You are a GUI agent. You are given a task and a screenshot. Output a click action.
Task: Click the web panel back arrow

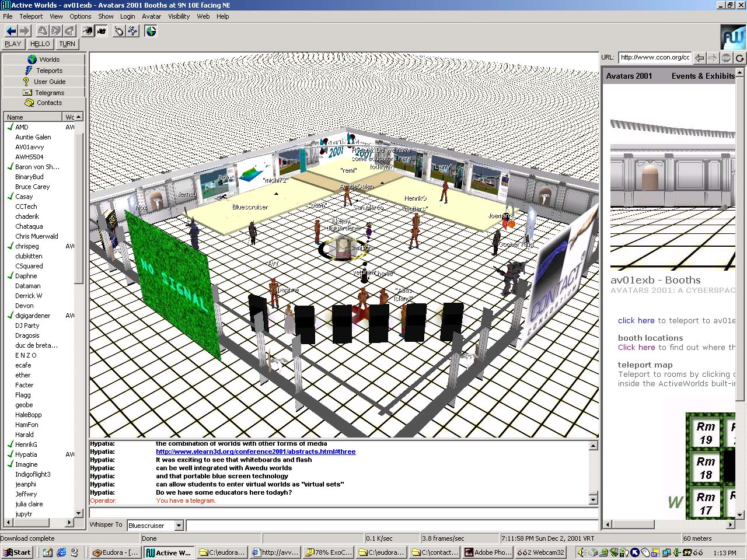coord(699,58)
